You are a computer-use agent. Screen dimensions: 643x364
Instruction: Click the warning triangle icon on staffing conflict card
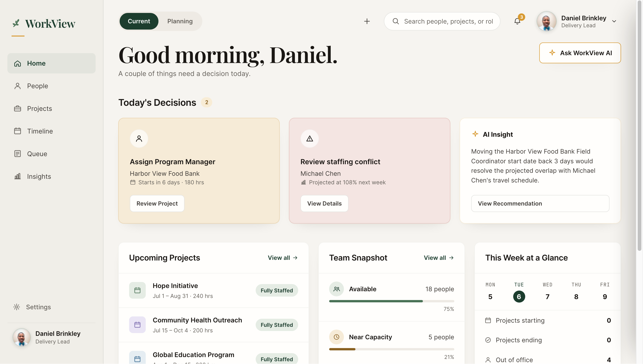click(x=309, y=139)
